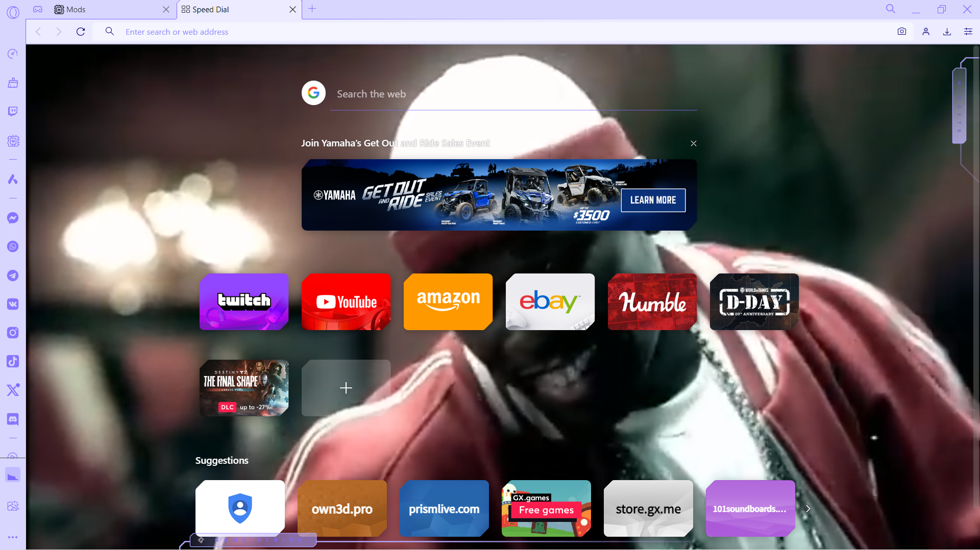
Task: Open Telegram in the sidebar
Action: point(13,276)
